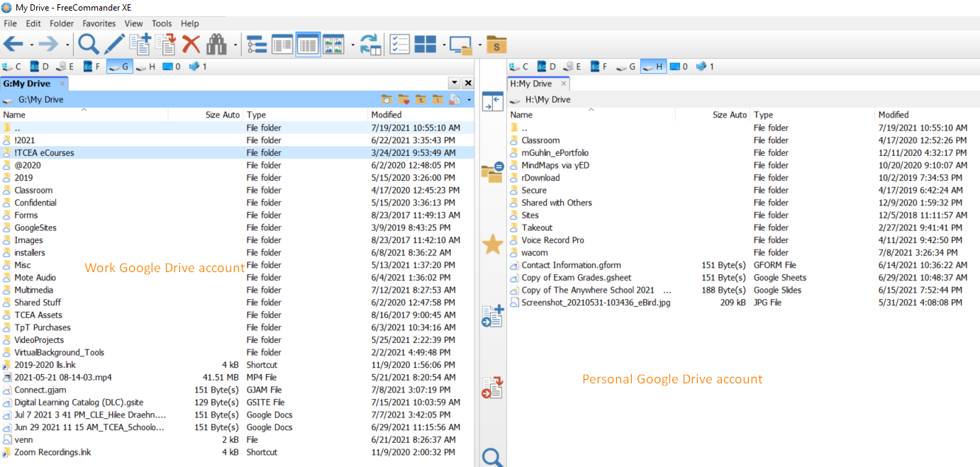Click the red X delete icon
The width and height of the screenshot is (980, 467).
pyautogui.click(x=191, y=45)
